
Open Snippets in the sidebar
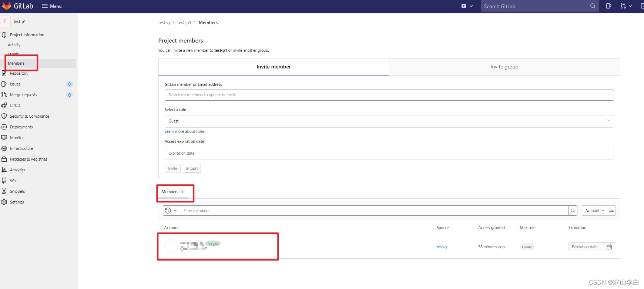[x=17, y=191]
